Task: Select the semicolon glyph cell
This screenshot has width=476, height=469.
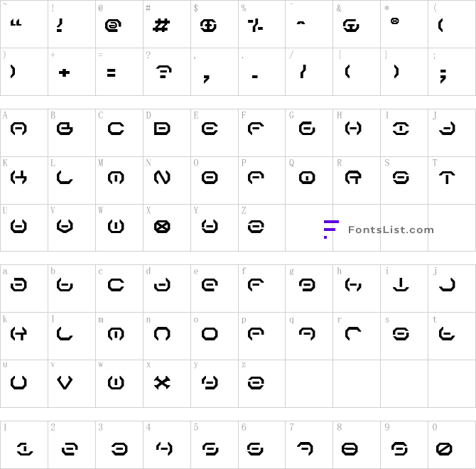Action: pyautogui.click(x=452, y=72)
